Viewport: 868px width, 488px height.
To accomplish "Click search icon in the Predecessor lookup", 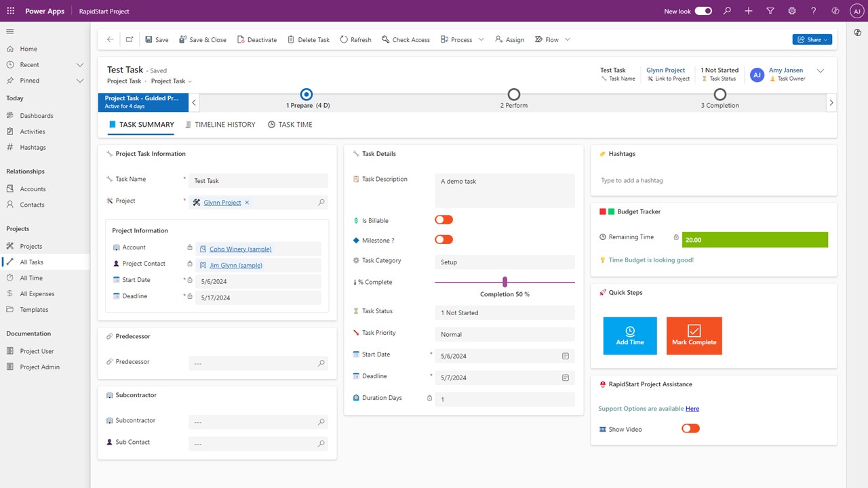I will click(x=321, y=363).
